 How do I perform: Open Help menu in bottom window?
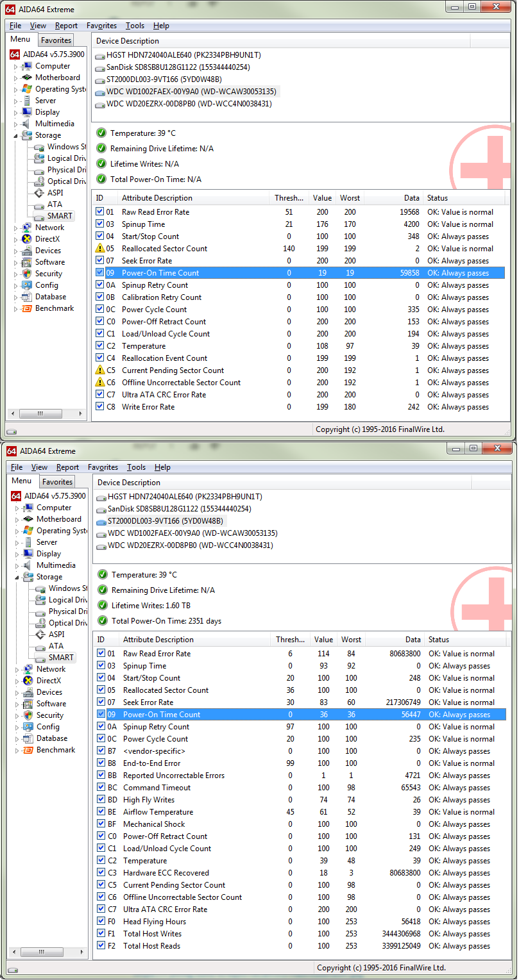163,467
